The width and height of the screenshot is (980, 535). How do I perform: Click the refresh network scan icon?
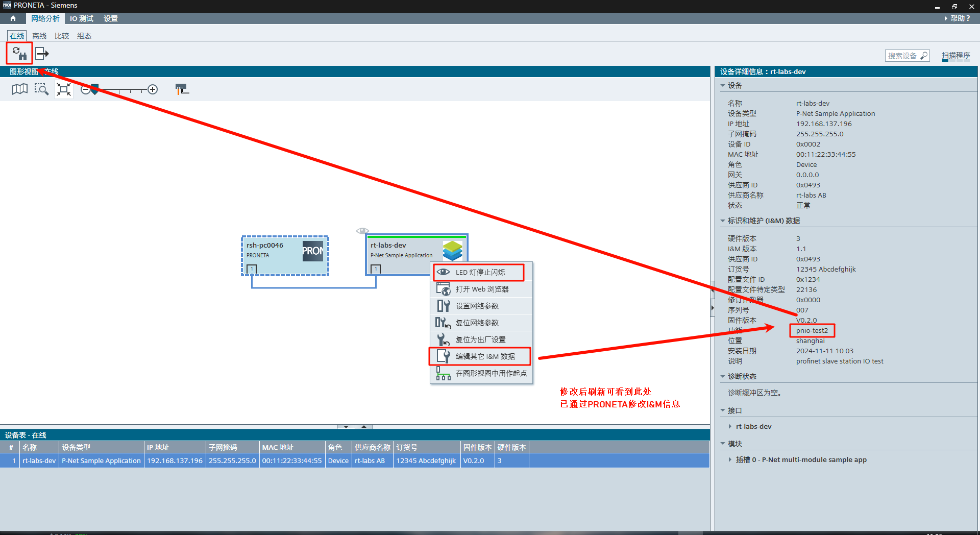19,54
